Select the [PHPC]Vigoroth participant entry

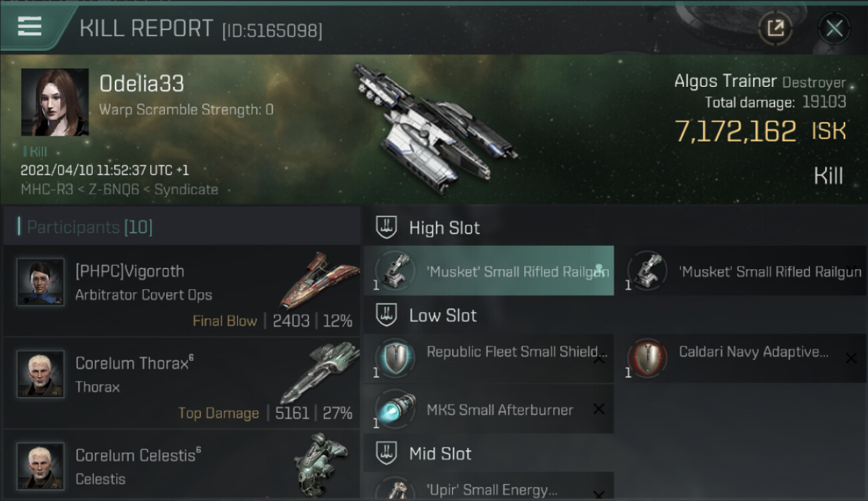point(182,291)
